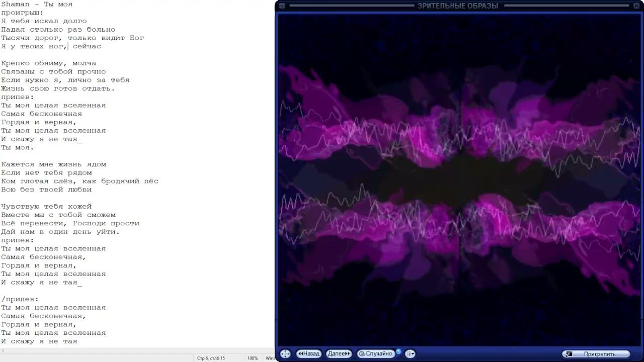Click the line Чувствую тебя кожей
644x362 pixels.
46,207
